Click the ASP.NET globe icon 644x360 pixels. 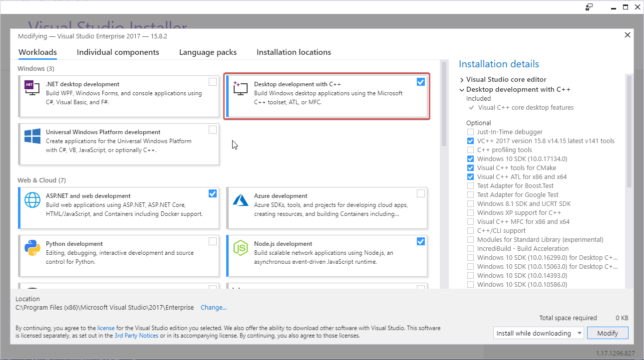point(32,200)
